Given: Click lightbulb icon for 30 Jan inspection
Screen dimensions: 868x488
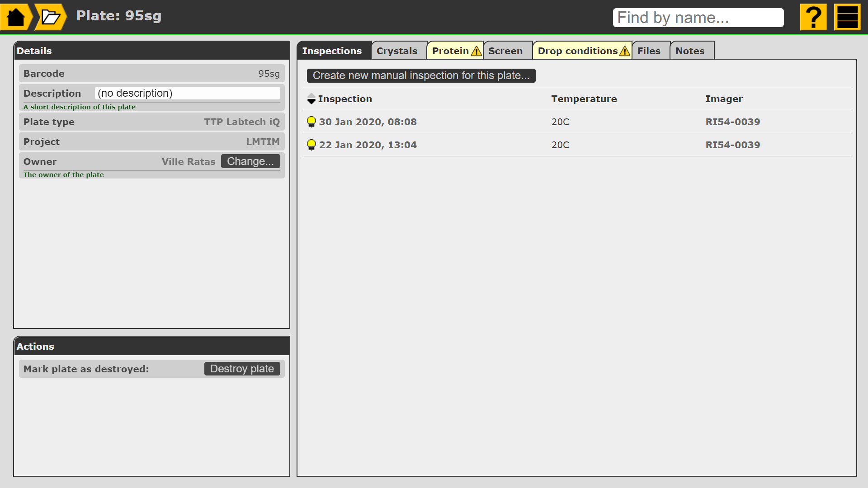Looking at the screenshot, I should (x=311, y=122).
